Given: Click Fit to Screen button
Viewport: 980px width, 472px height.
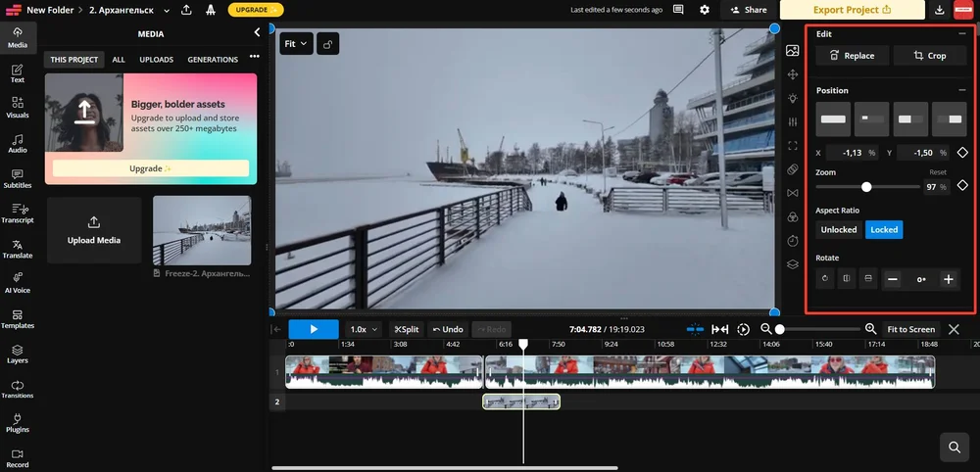Looking at the screenshot, I should (910, 330).
